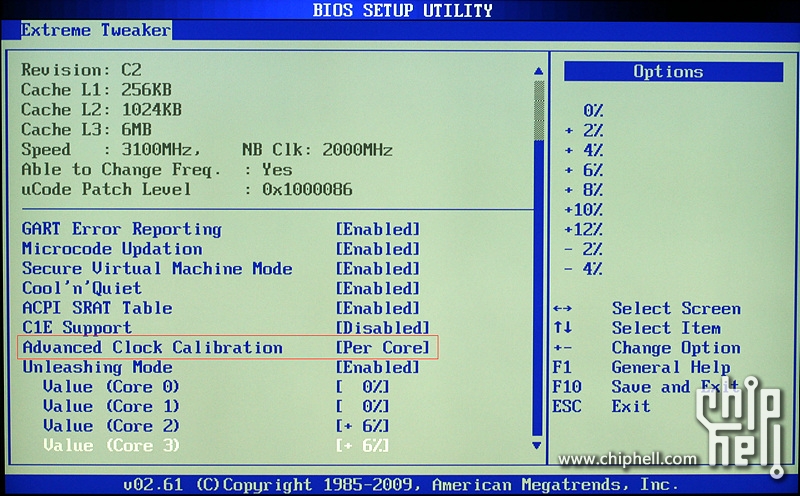Select the Value (Core 1) row

pyautogui.click(x=111, y=407)
